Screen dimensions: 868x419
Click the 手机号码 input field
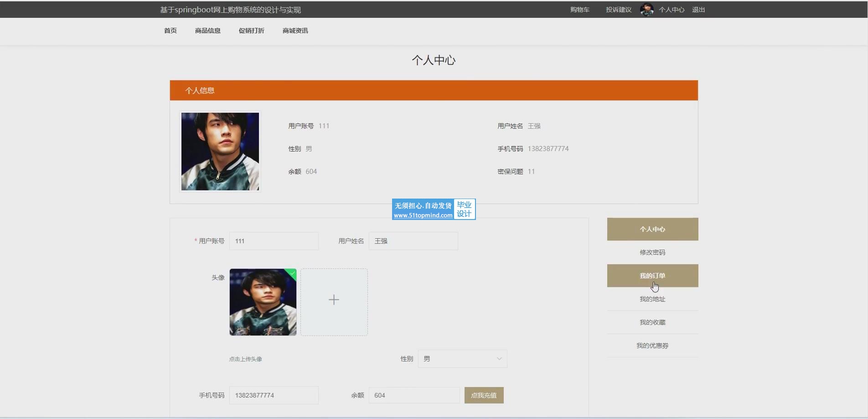coord(274,395)
